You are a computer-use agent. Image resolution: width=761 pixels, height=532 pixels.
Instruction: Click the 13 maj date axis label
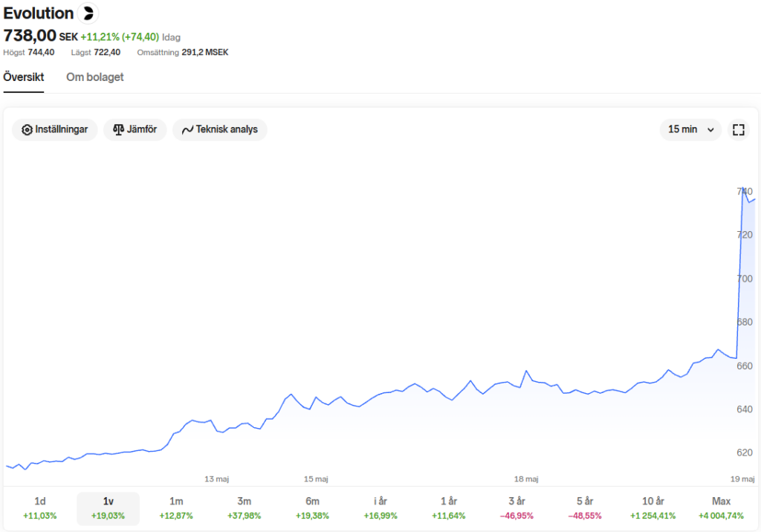216,479
